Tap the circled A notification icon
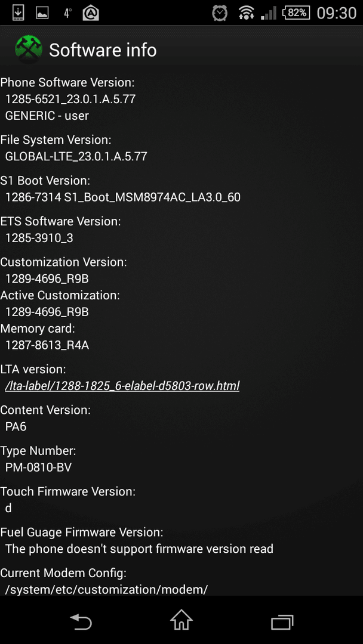This screenshot has width=363, height=644. click(x=91, y=13)
